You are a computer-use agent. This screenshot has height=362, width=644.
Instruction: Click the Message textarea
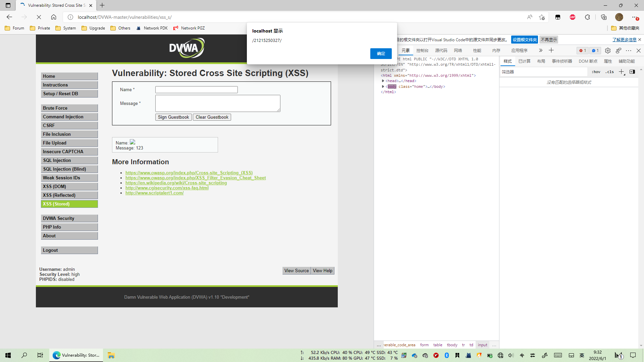[x=218, y=103]
